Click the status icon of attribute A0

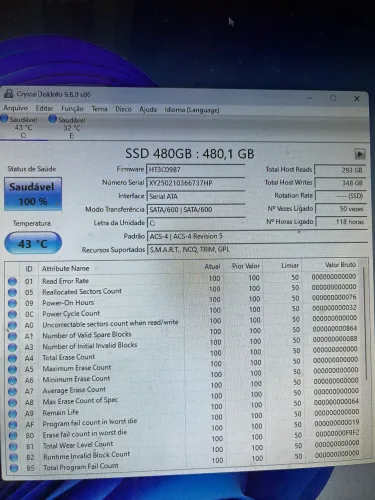(x=12, y=325)
